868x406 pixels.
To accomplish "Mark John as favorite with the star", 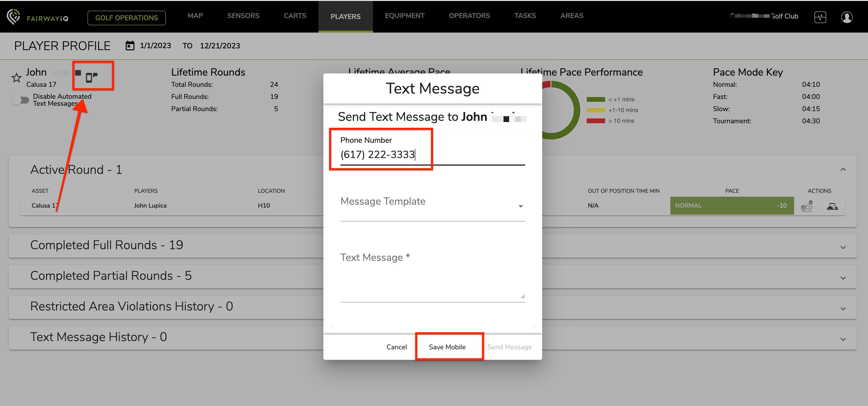I will click(16, 78).
